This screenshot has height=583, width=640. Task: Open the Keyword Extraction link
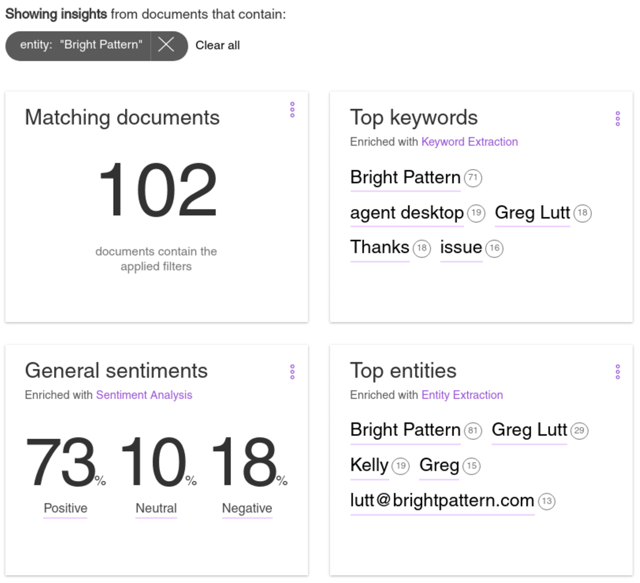point(469,142)
